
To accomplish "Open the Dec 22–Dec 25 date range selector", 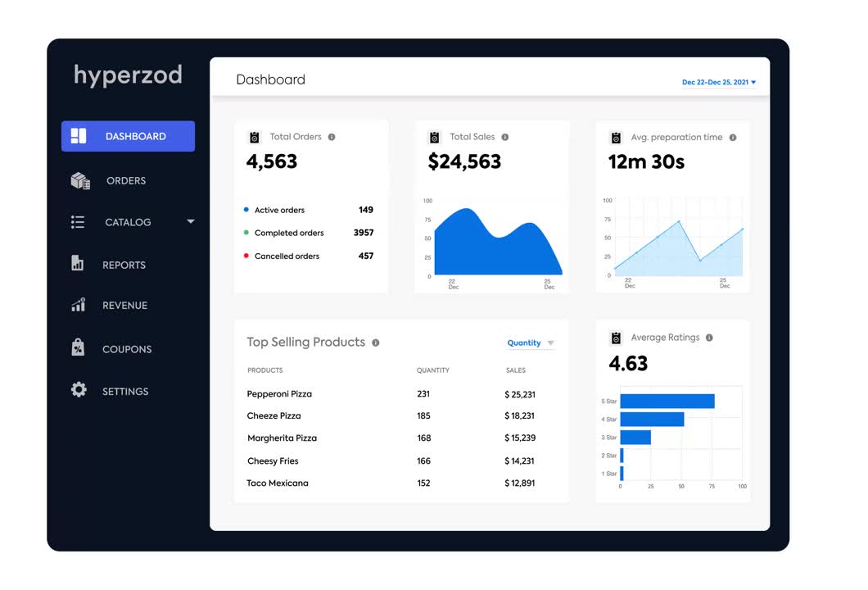I will 719,82.
